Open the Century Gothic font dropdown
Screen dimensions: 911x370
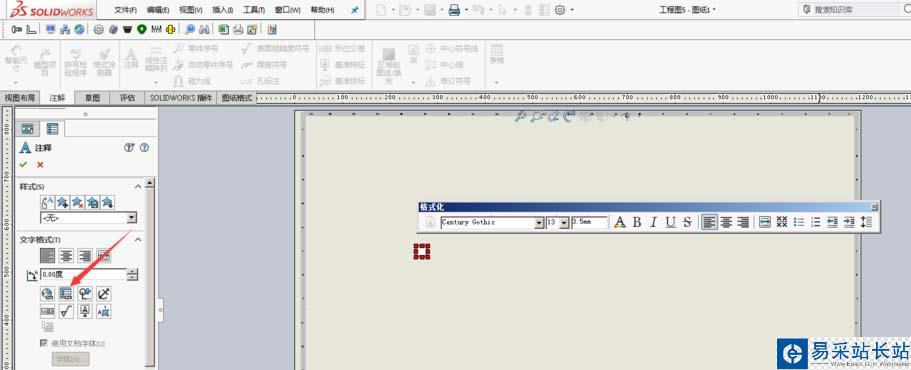[x=539, y=222]
